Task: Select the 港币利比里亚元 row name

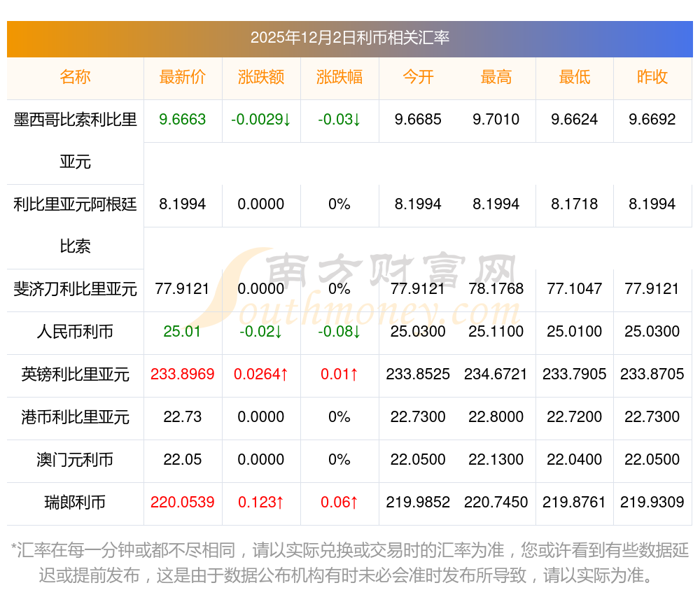Action: click(75, 417)
